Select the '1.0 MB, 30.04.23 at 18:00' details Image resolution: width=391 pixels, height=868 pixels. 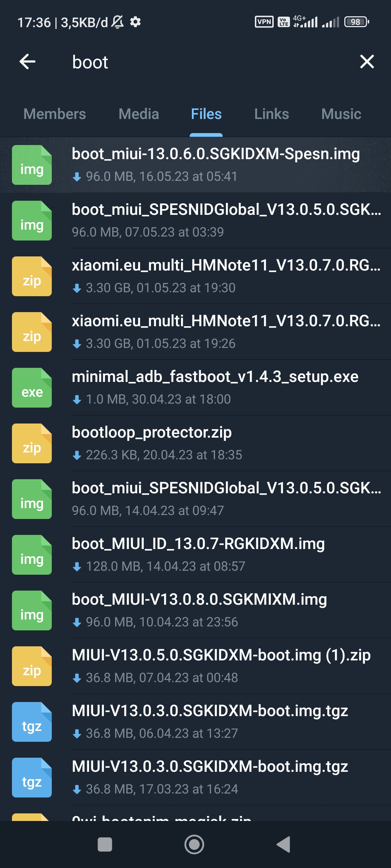158,399
